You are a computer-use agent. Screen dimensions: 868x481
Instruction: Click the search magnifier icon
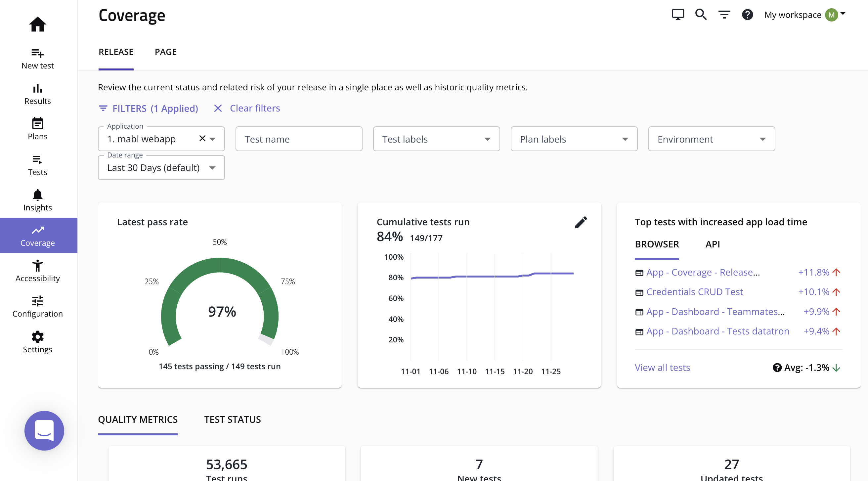pyautogui.click(x=701, y=15)
